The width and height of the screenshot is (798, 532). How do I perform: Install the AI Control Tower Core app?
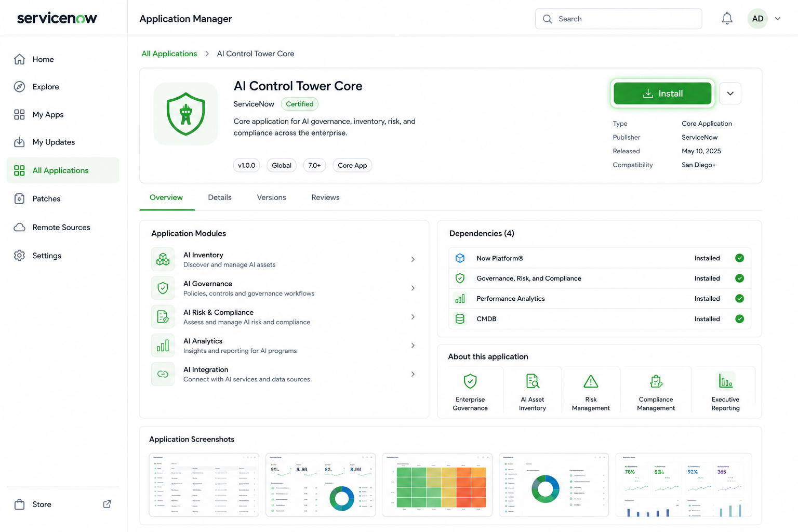662,94
